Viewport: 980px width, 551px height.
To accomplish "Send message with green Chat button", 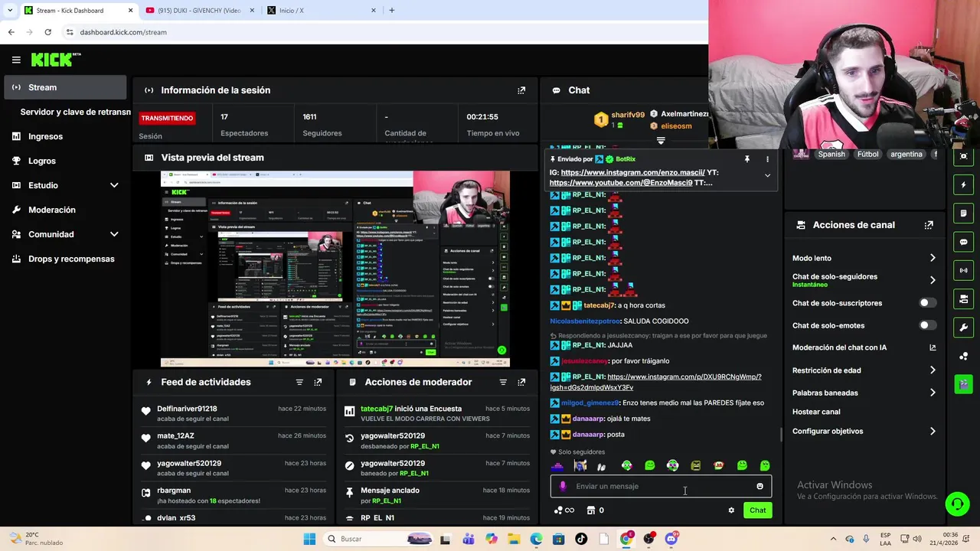I will click(757, 510).
